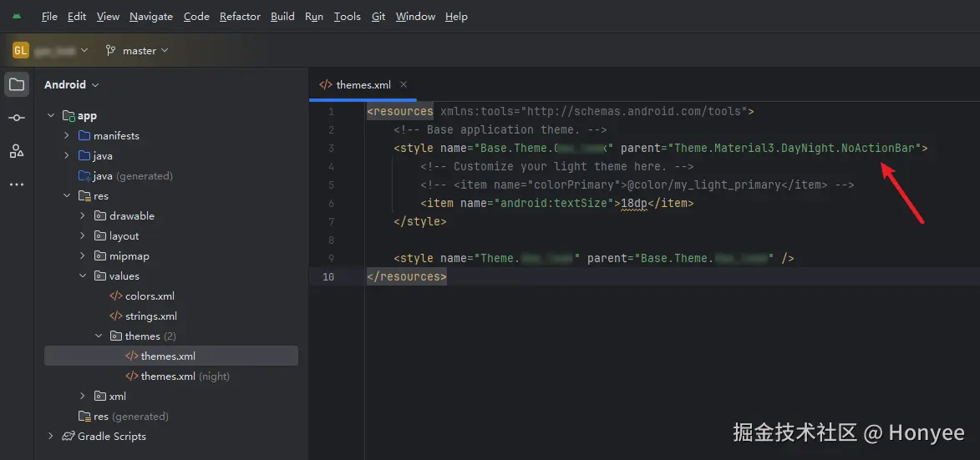Click the closing style tag on line 7
Image resolution: width=980 pixels, height=460 pixels.
point(420,221)
